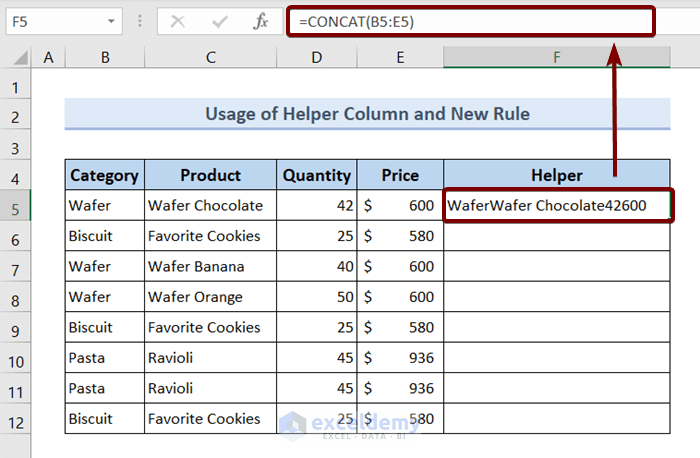Select empty Helper cell in row 6
Viewport: 700px width, 458px height.
coord(557,236)
